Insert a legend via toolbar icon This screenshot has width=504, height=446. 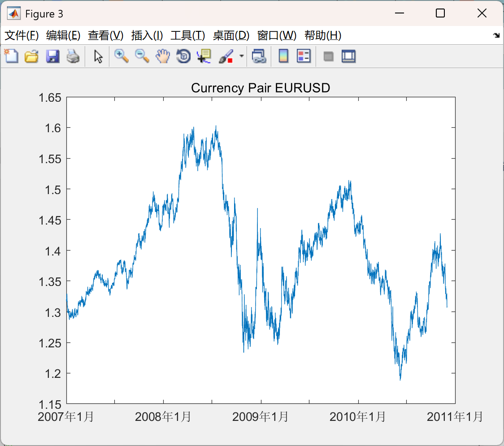[304, 56]
